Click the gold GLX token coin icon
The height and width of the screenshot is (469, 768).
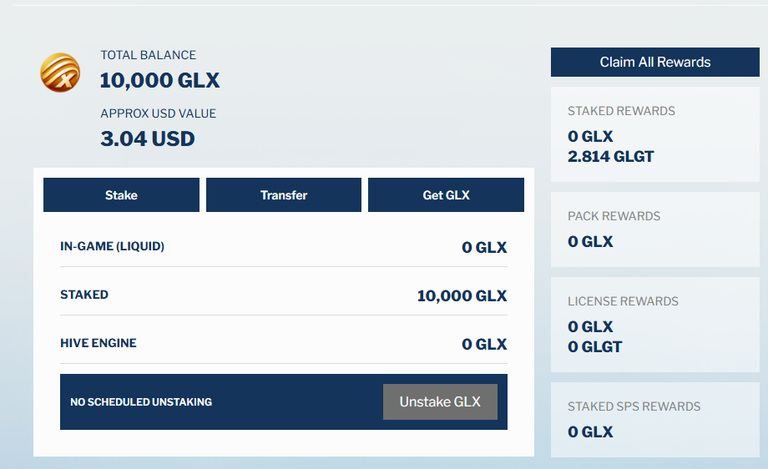pyautogui.click(x=60, y=72)
